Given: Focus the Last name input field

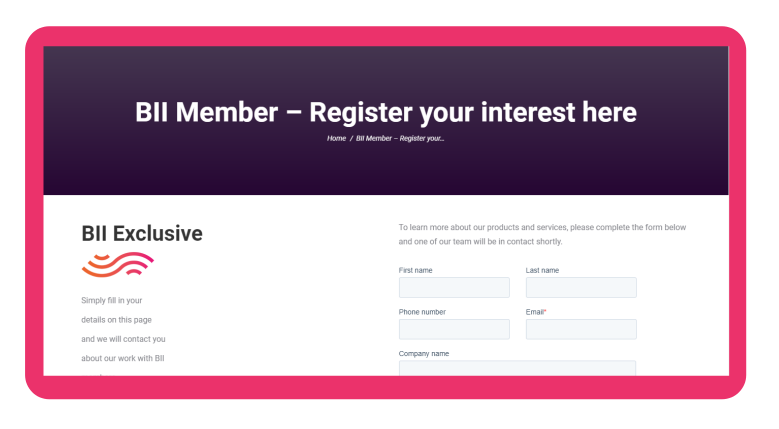Looking at the screenshot, I should click(581, 287).
